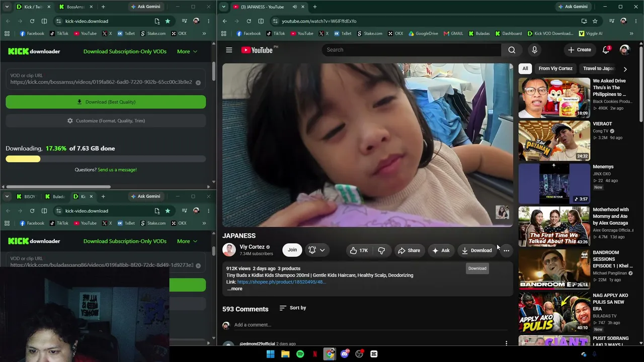Dislike the JAPANESS video
Viewport: 644px width, 362px height.
381,250
